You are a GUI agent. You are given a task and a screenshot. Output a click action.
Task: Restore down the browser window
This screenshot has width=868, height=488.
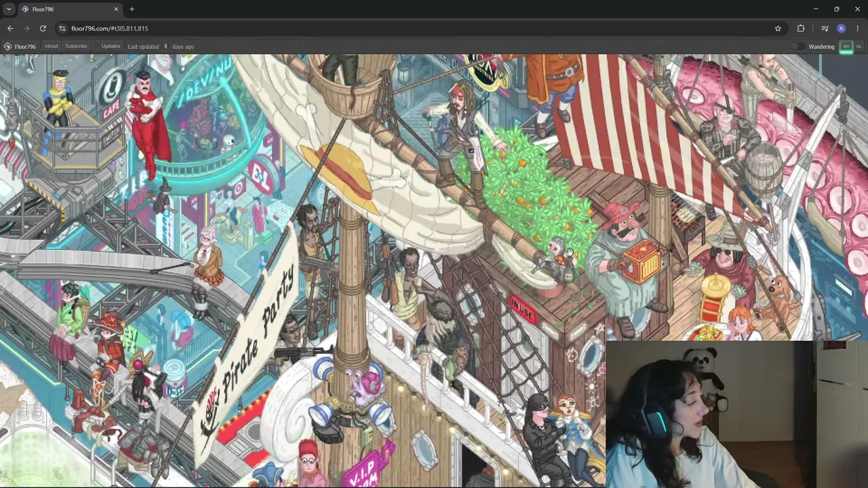pyautogui.click(x=837, y=9)
